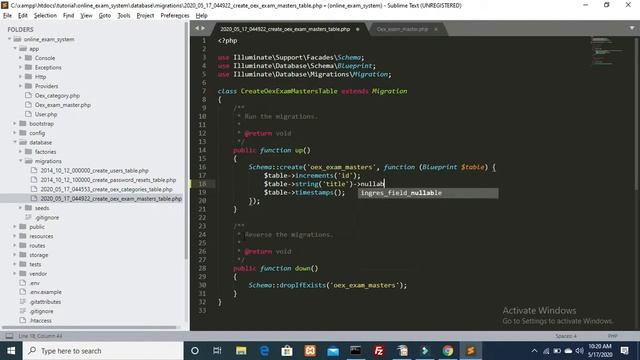The height and width of the screenshot is (360, 640).
Task: Expand the Console folder
Action: (20, 58)
